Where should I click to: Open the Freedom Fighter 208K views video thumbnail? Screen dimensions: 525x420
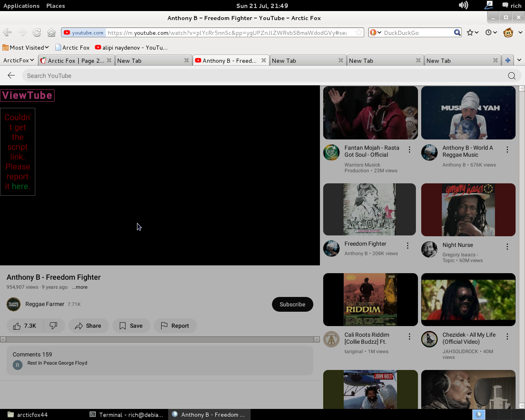click(370, 209)
